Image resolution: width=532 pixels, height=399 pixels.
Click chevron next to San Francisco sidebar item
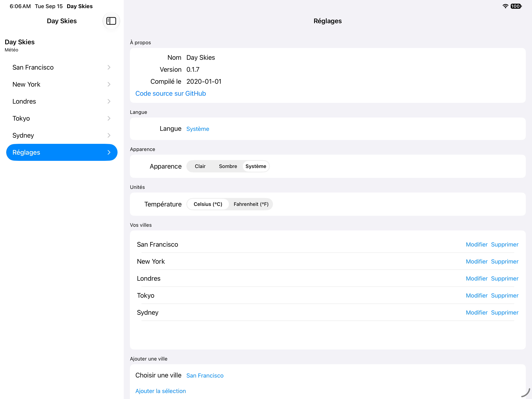[x=109, y=67]
